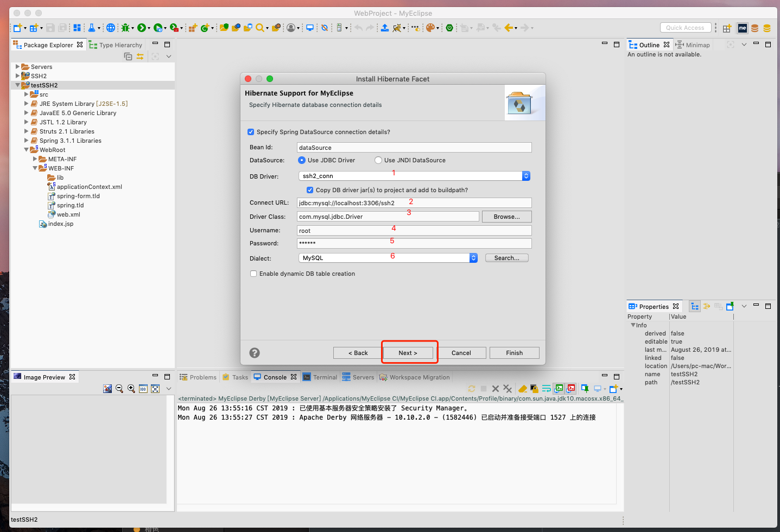Click the Search magnifier toolbar icon
The width and height of the screenshot is (780, 532).
click(260, 28)
